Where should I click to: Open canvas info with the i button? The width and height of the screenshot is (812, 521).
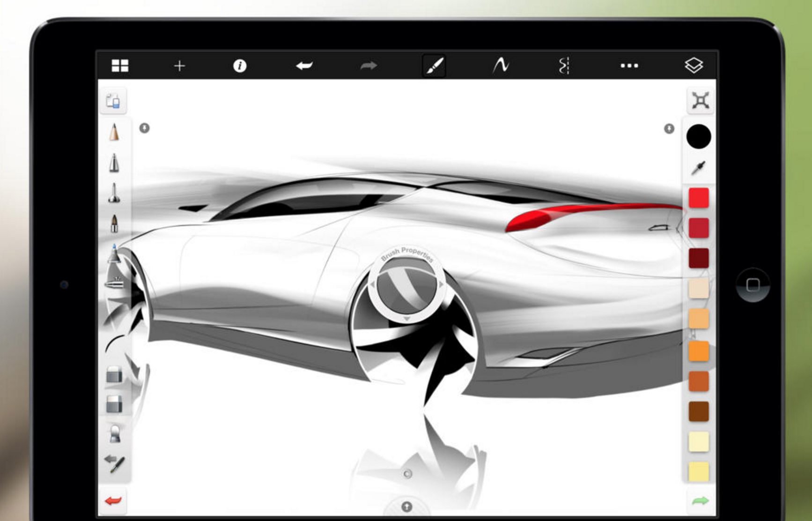click(x=239, y=66)
